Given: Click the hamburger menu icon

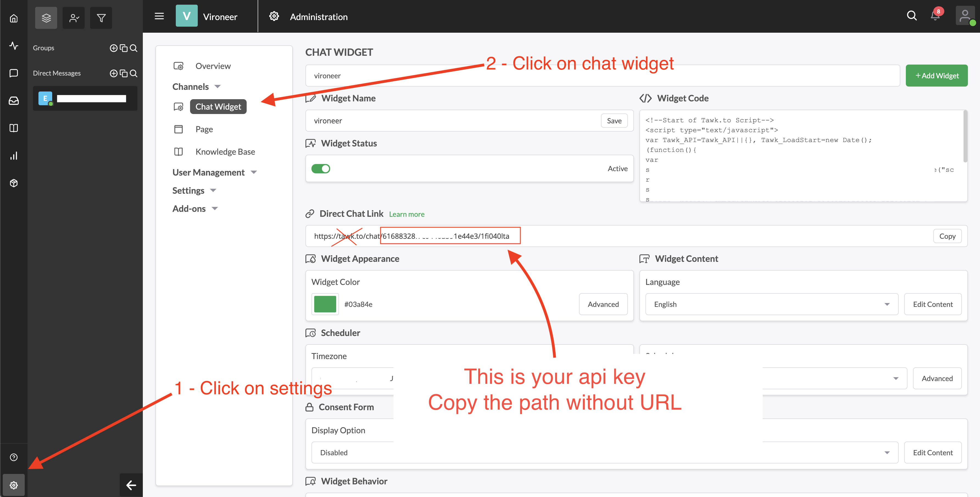Looking at the screenshot, I should 159,16.
